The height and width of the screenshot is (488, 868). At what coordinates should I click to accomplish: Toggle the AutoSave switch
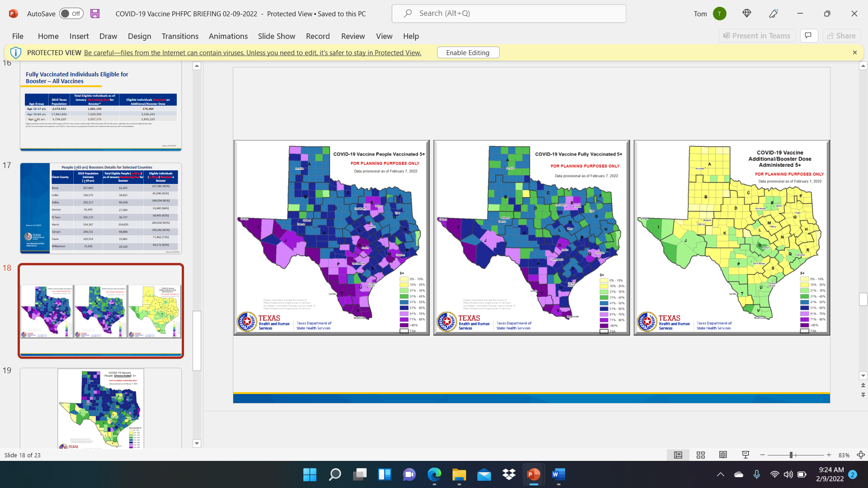click(x=71, y=14)
